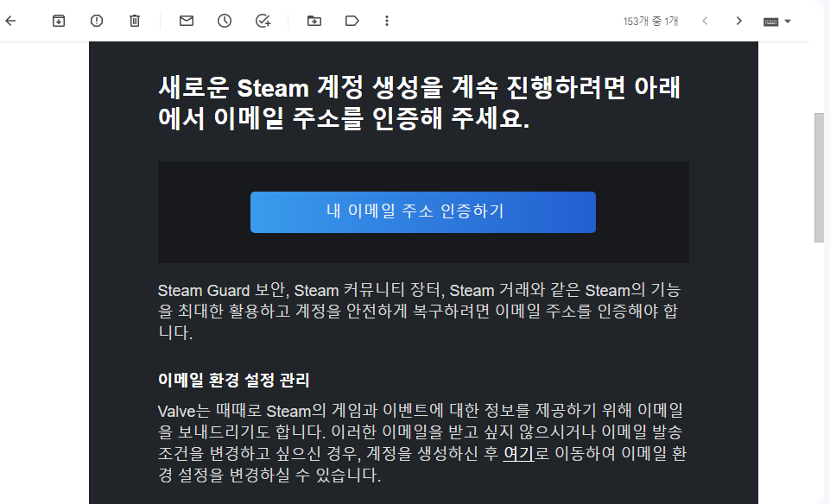The image size is (830, 504).
Task: Report this email as spam
Action: coord(97,21)
